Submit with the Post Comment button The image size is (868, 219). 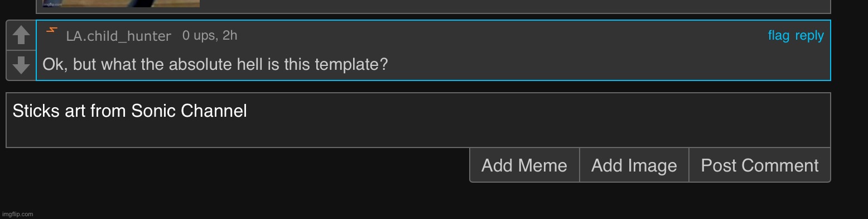tap(760, 165)
